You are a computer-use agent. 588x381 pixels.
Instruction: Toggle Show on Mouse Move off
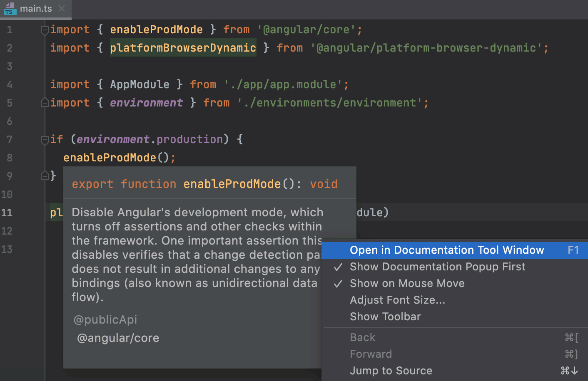(407, 283)
